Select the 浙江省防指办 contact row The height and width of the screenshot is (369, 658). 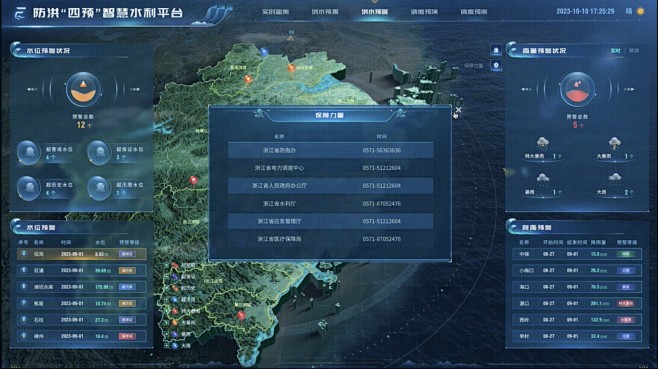pos(330,150)
